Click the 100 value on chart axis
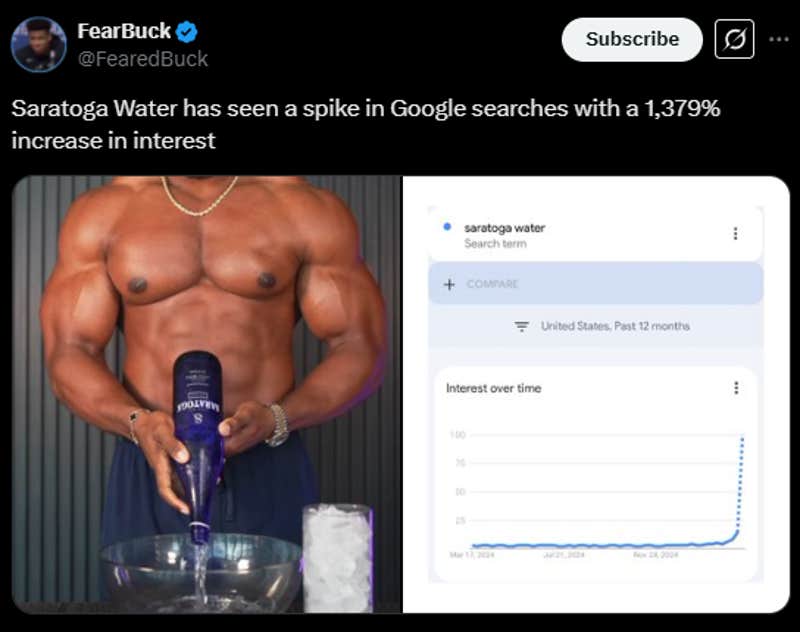The image size is (800, 632). 458,435
